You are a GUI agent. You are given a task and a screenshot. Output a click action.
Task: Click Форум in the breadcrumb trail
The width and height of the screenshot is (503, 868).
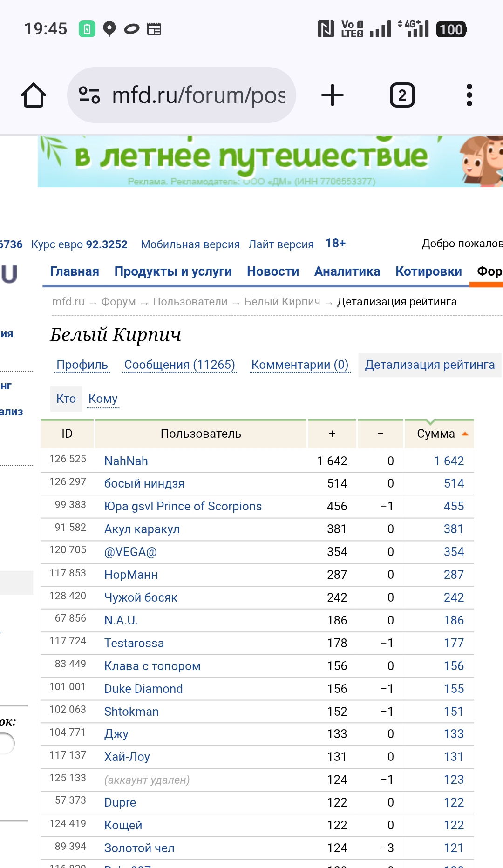[x=118, y=302]
